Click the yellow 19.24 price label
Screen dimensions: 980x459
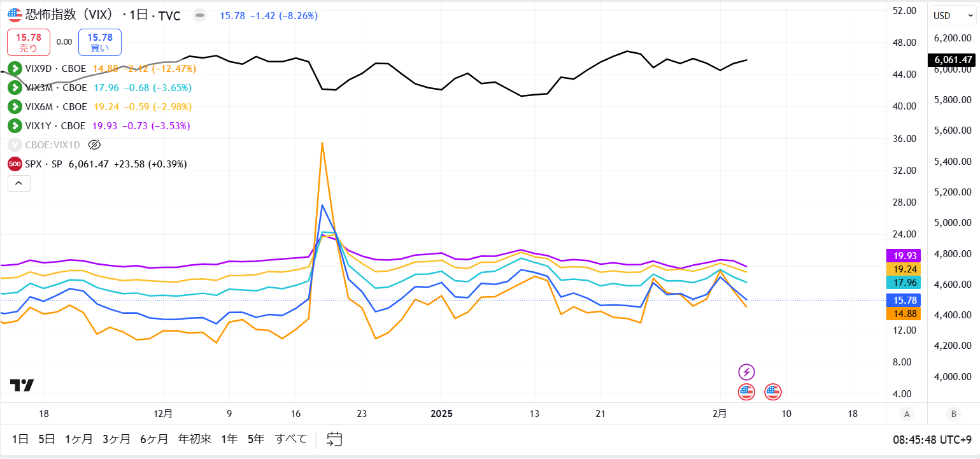pos(903,269)
